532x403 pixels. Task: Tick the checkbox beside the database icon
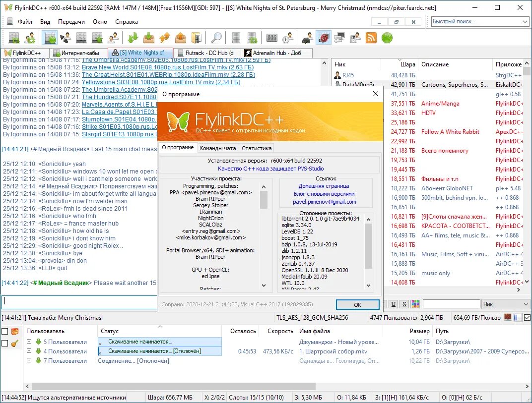(x=5, y=331)
